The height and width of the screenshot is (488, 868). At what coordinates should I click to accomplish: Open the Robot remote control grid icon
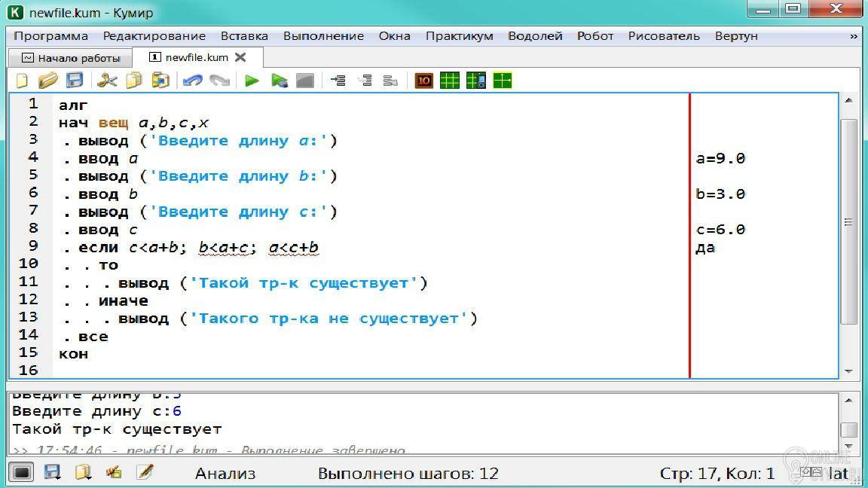click(476, 81)
